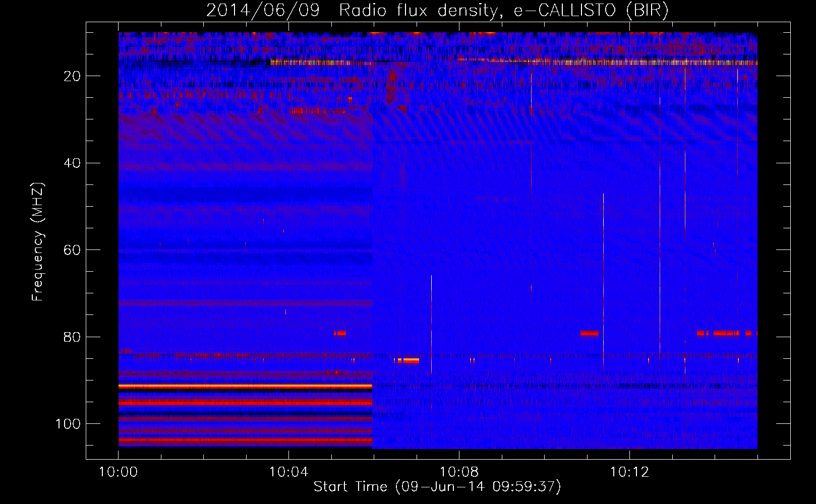Click the '10:04' time tick label
Viewport: 816px width, 504px height.
[288, 472]
